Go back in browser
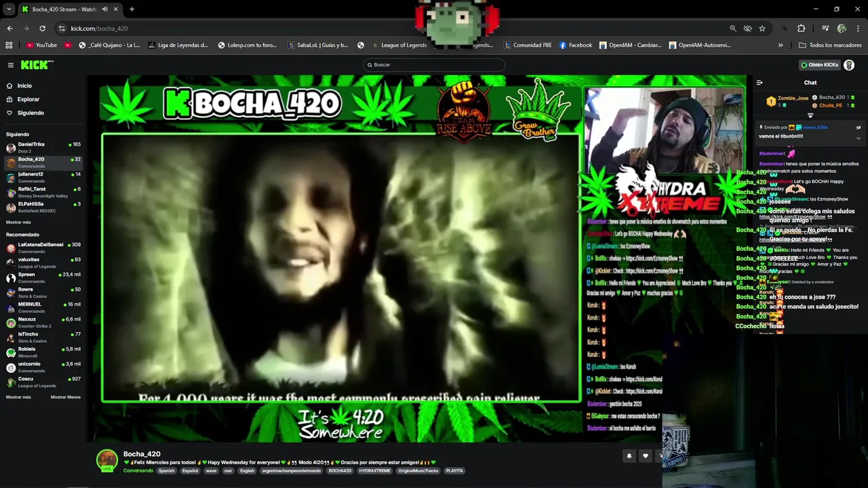This screenshot has height=488, width=868. (x=9, y=28)
